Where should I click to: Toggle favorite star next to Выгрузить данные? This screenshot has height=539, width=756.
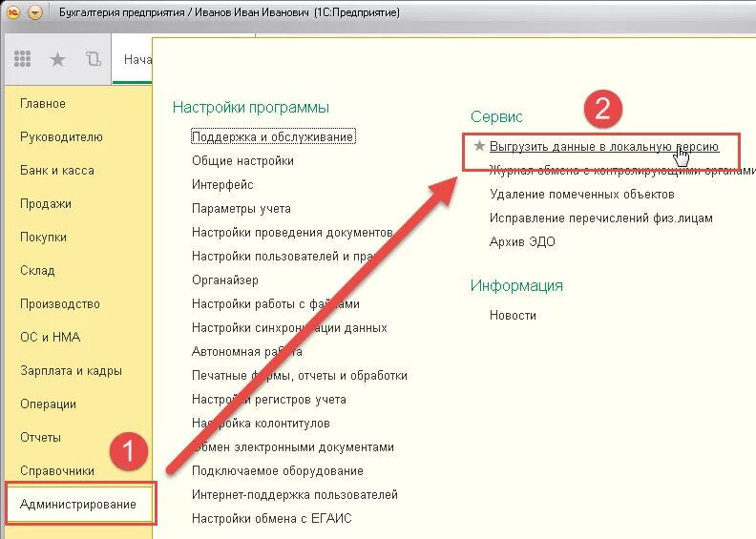point(479,145)
